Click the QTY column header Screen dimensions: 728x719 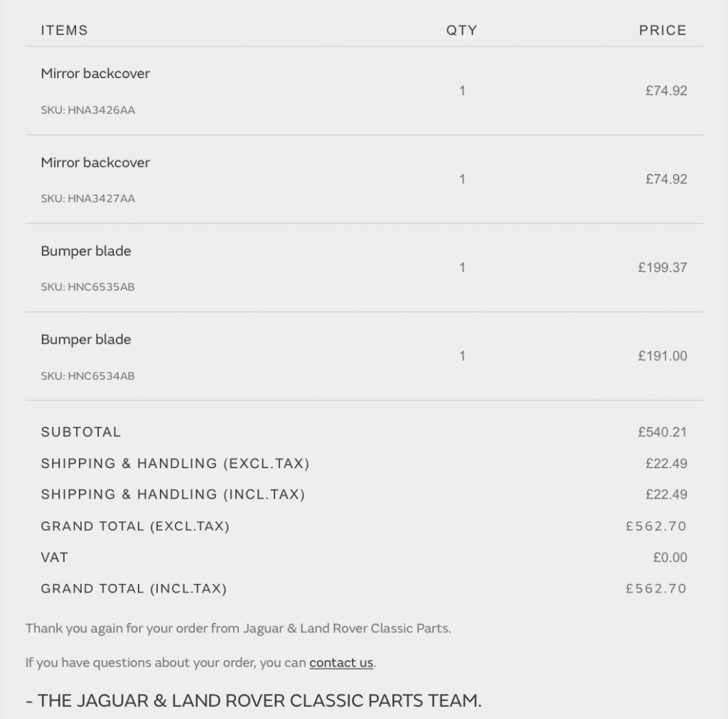pos(462,30)
